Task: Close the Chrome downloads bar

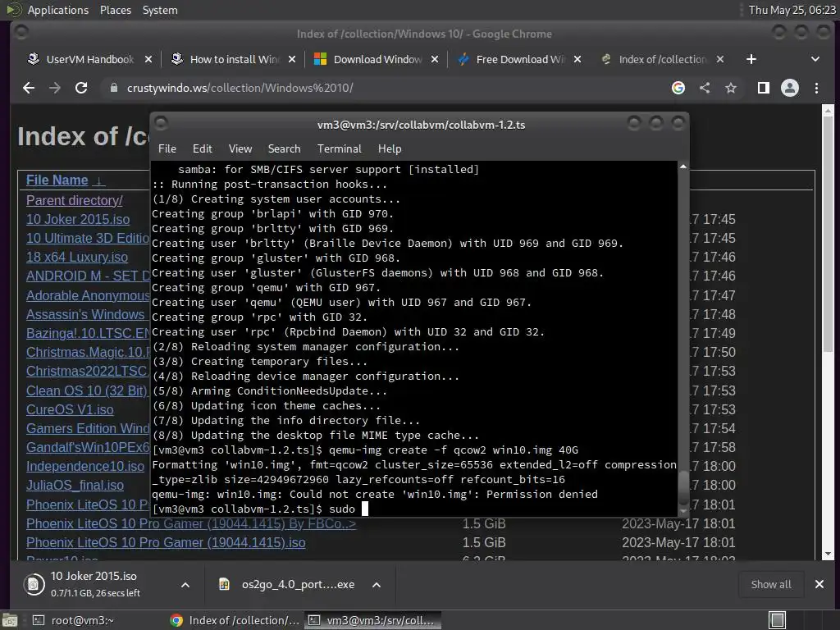Action: [819, 584]
